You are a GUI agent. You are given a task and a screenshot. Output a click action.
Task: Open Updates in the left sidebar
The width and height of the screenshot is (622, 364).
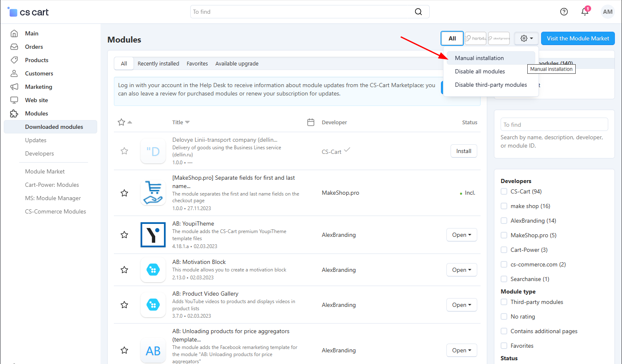point(36,140)
